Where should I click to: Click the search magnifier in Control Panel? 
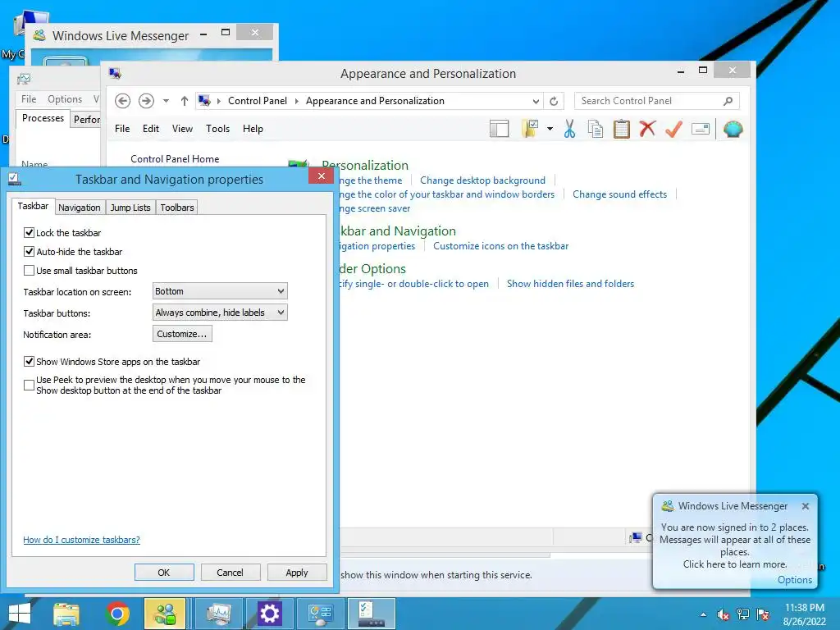(728, 101)
